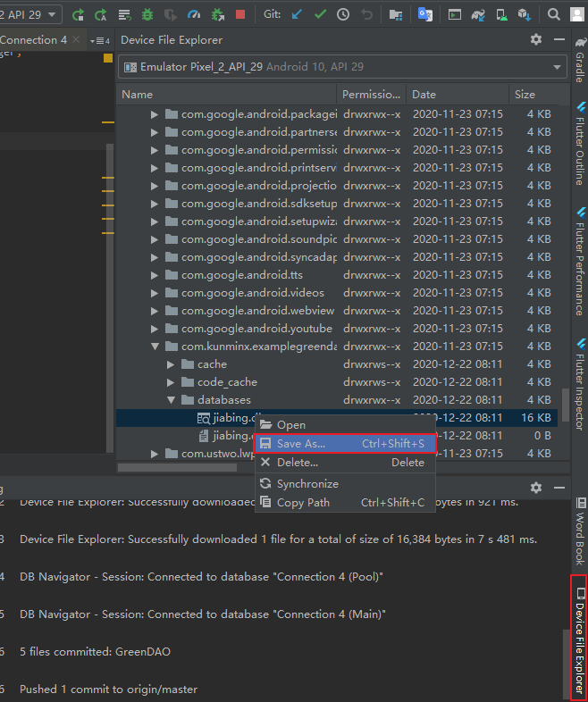This screenshot has height=702, width=588.
Task: Click the green Debug bug icon
Action: click(x=147, y=15)
